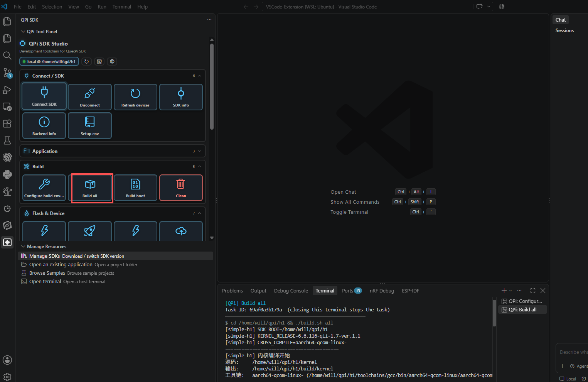Click Manage SDKs row
Screen dimensions: 588x382
click(115, 256)
